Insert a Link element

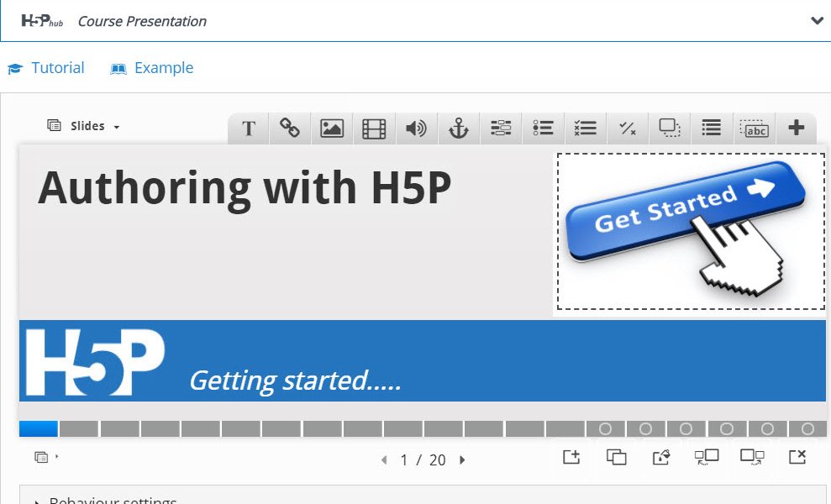(x=290, y=129)
